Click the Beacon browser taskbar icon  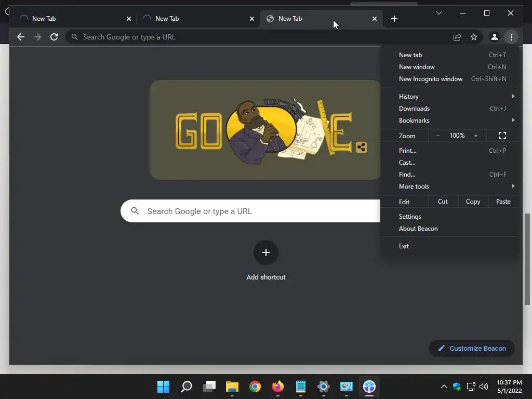coord(369,387)
